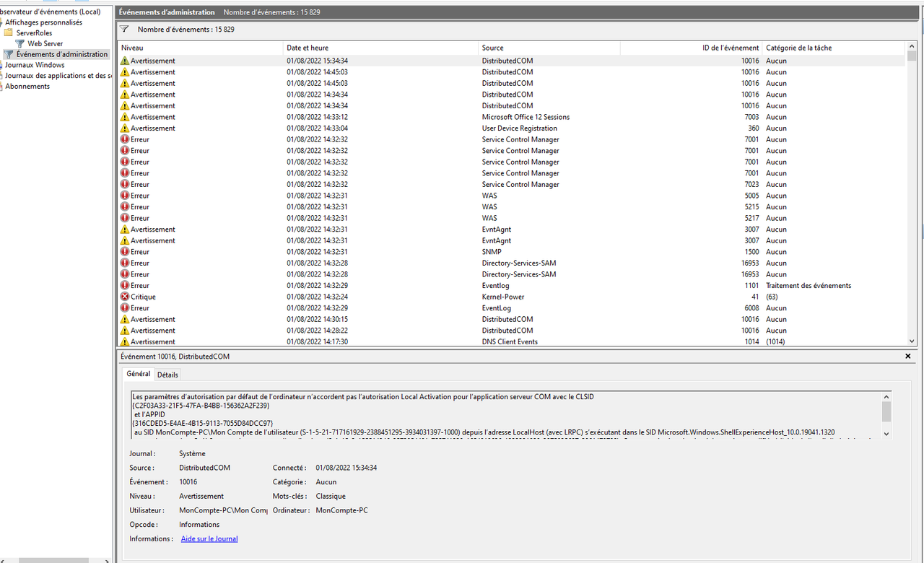This screenshot has width=924, height=563.
Task: Click the (63) category cell
Action: [x=772, y=297]
